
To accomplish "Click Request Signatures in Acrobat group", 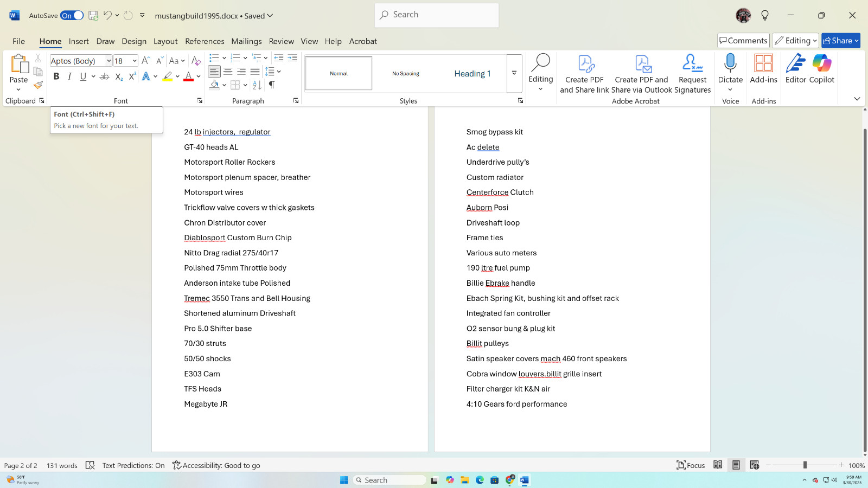I will click(x=693, y=74).
